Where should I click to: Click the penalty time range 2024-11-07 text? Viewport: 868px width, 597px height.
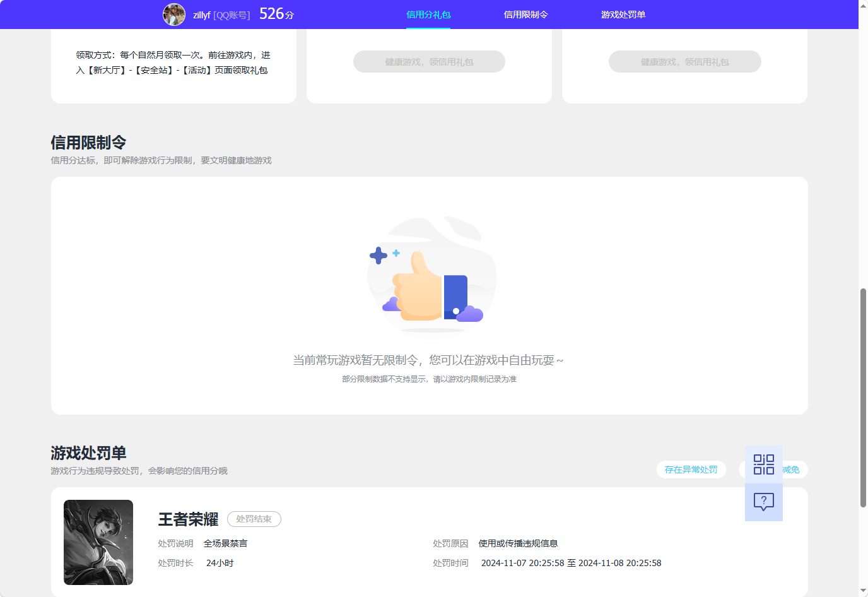[571, 563]
